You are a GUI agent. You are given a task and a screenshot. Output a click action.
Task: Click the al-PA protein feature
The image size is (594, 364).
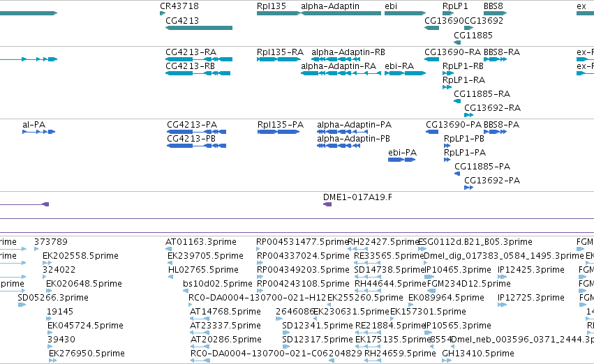(x=38, y=132)
